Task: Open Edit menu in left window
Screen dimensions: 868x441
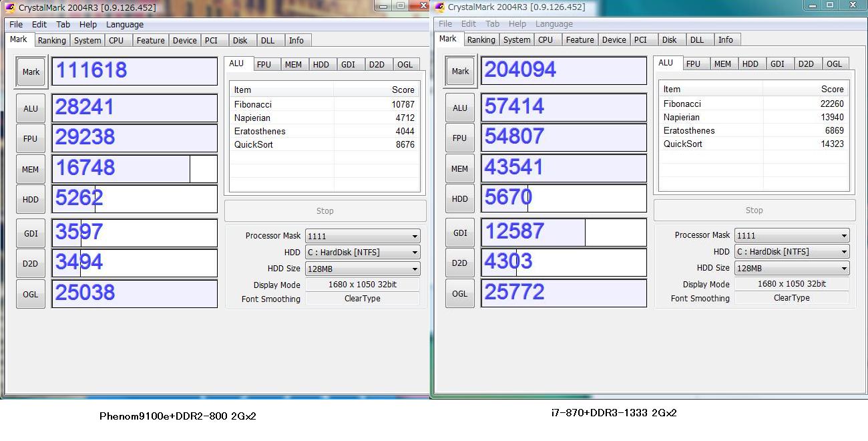Action: click(x=39, y=24)
